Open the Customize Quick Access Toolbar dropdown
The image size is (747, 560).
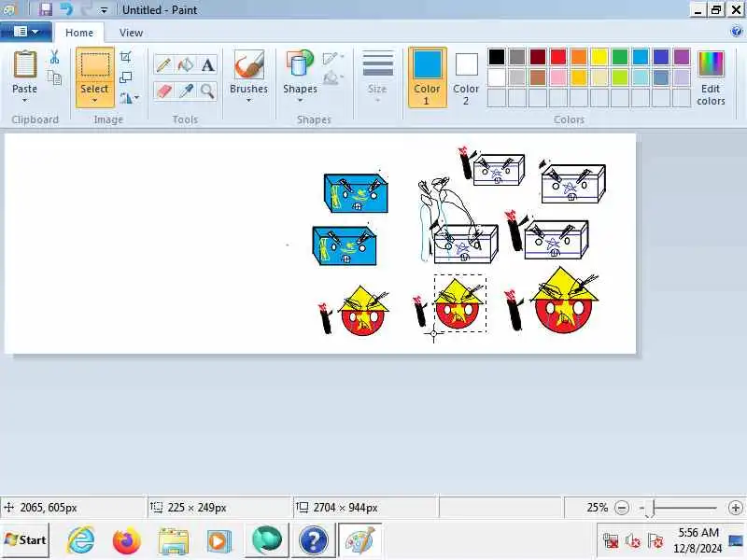[104, 9]
